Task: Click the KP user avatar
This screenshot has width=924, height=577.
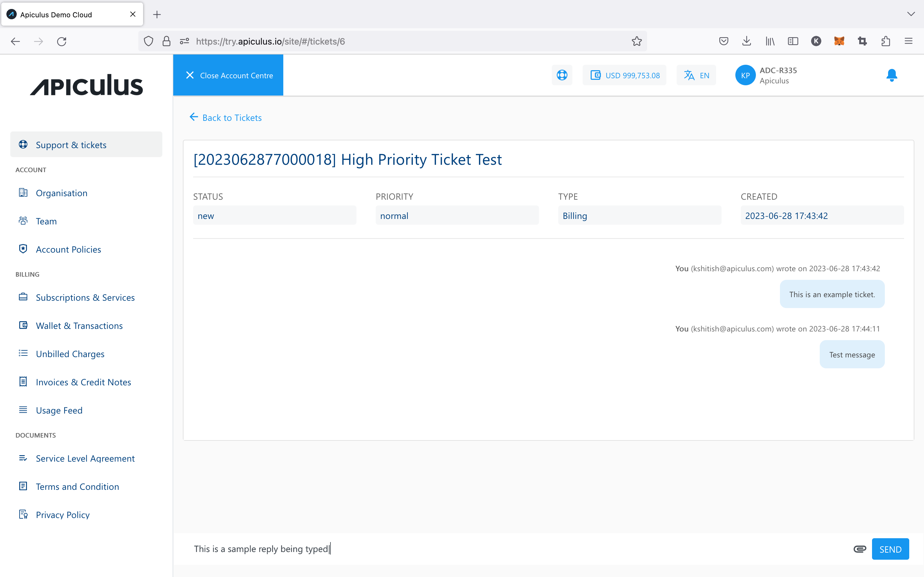Action: click(745, 75)
